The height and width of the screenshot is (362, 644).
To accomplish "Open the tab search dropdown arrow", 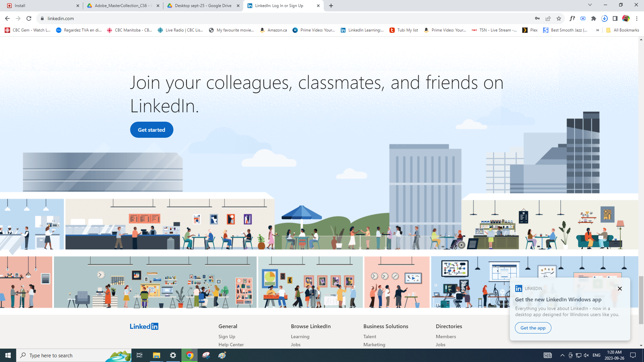I will (590, 5).
